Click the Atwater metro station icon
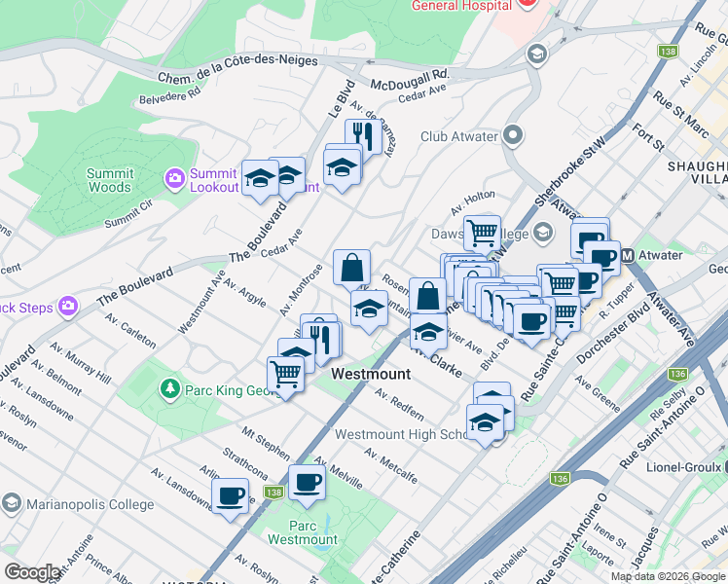This screenshot has height=584, width=728. [628, 256]
